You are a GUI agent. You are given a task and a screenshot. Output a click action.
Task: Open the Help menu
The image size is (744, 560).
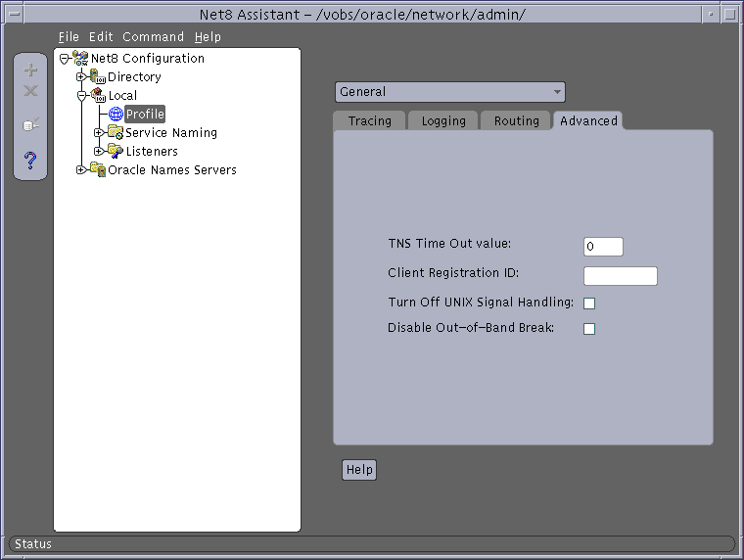pos(208,37)
